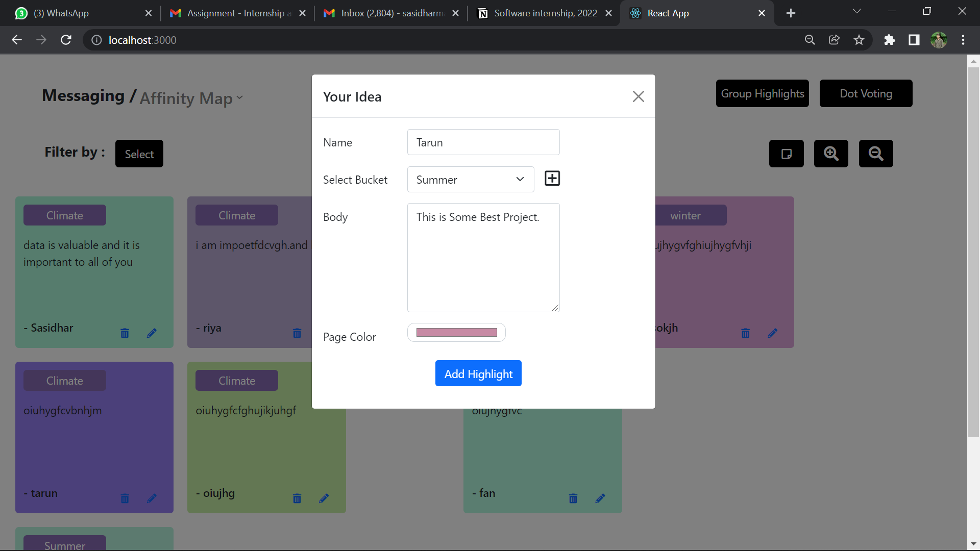Viewport: 980px width, 551px height.
Task: Edit the oiujhg card with pencil icon
Action: click(324, 498)
